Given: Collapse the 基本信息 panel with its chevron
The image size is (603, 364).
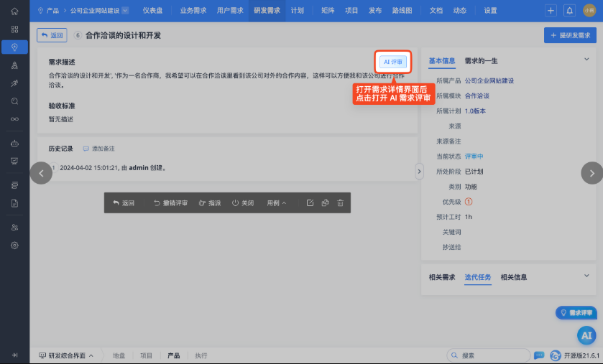Looking at the screenshot, I should coord(586,59).
